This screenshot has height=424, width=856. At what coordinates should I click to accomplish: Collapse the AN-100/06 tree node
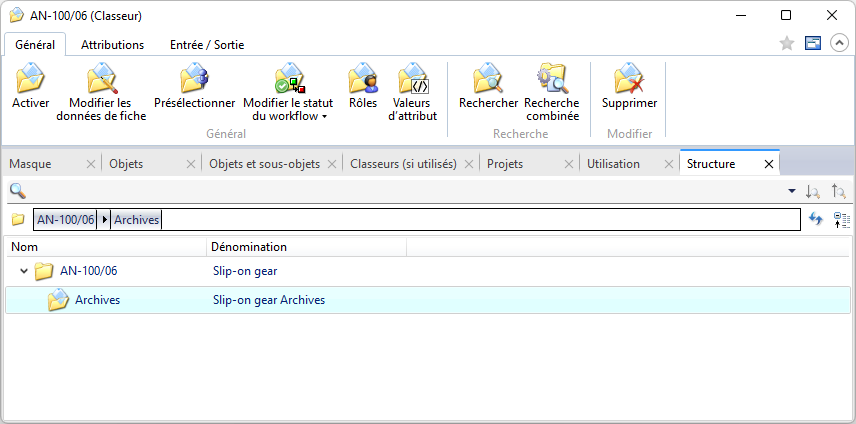23,271
